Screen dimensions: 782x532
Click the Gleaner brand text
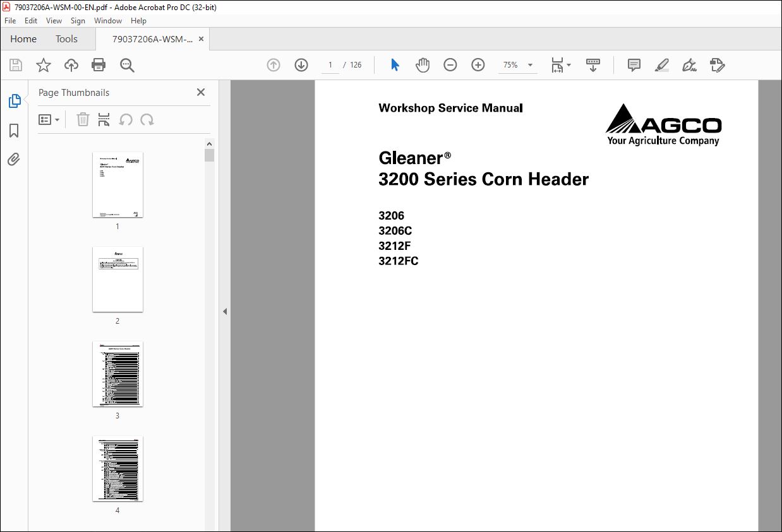pos(414,158)
